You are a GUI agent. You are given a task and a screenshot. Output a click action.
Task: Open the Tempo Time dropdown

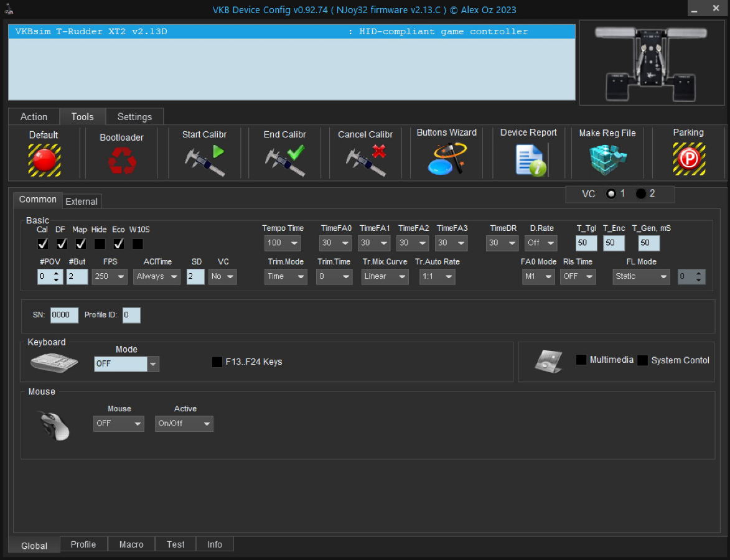pyautogui.click(x=283, y=243)
